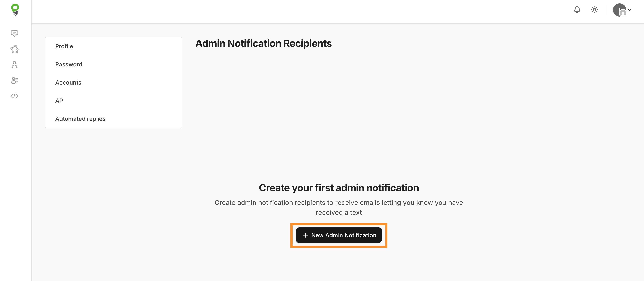Open the API settings section
The image size is (644, 281).
pos(60,100)
